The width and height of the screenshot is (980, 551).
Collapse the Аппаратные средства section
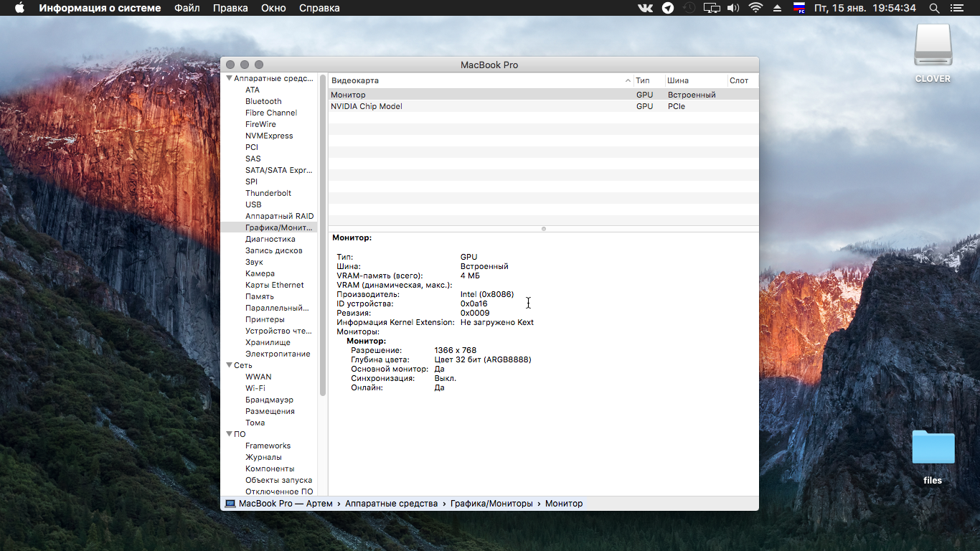tap(230, 78)
